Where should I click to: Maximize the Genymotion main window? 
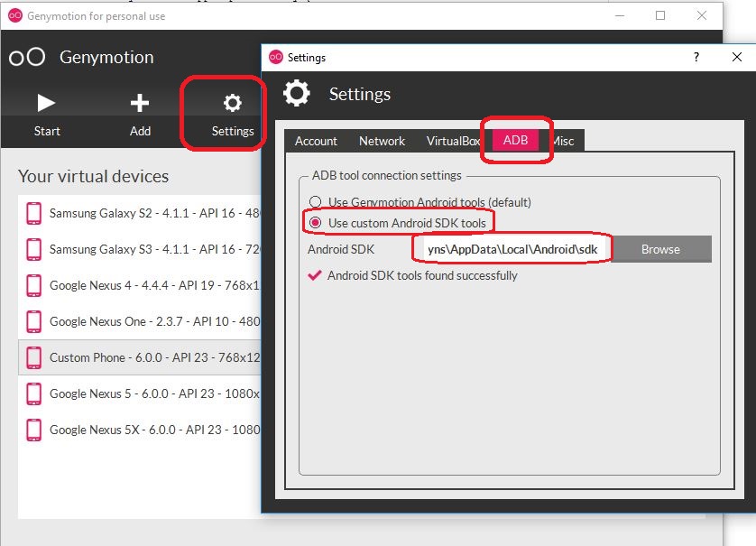(x=660, y=15)
